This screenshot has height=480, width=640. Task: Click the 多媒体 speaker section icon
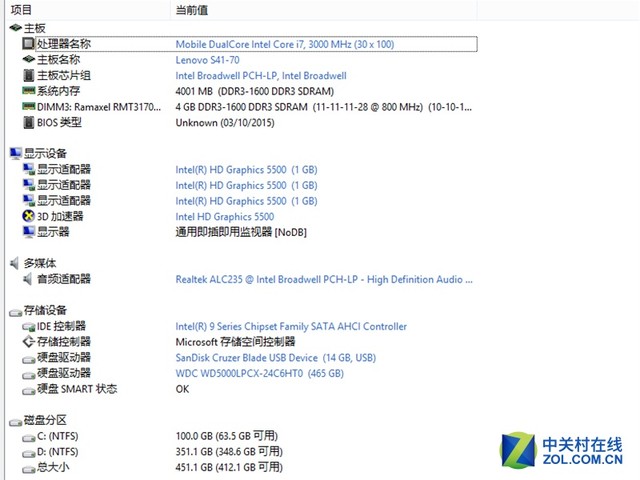click(x=15, y=263)
